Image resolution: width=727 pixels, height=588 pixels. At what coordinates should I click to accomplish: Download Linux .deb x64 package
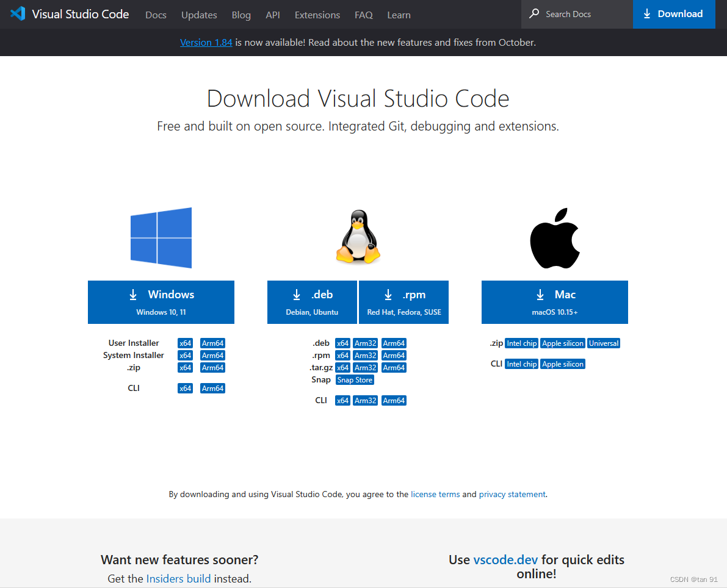coord(342,343)
